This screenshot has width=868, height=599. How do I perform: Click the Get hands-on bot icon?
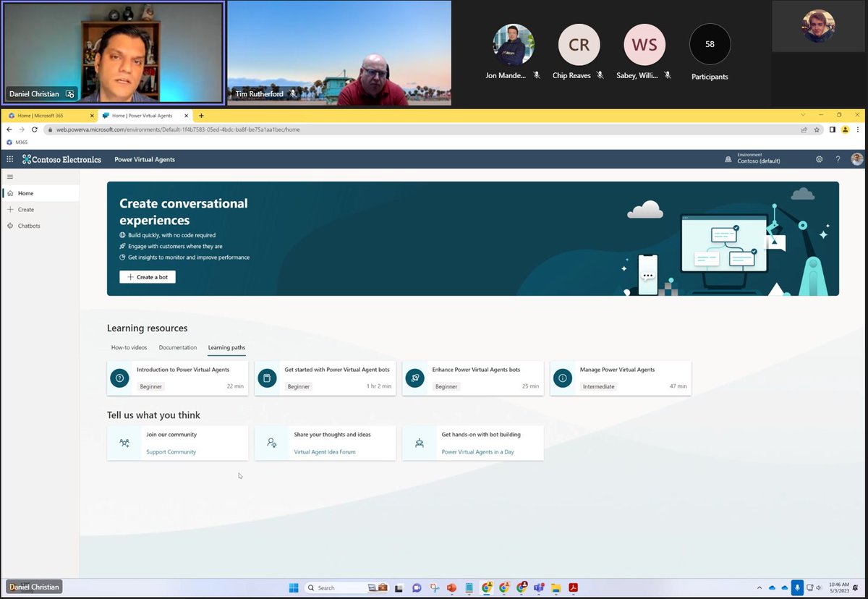click(420, 443)
